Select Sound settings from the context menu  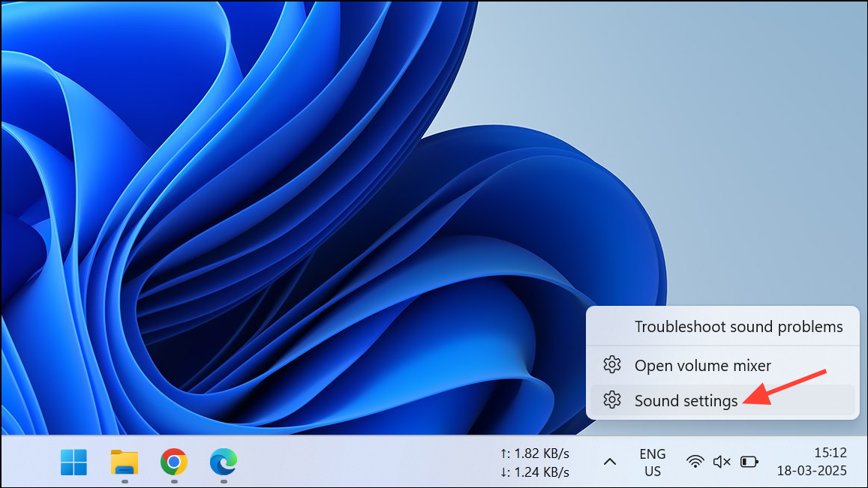pos(685,400)
